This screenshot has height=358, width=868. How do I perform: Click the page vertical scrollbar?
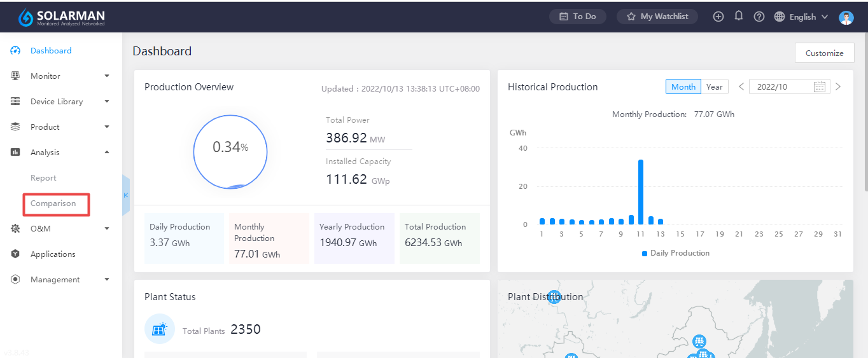(x=865, y=111)
